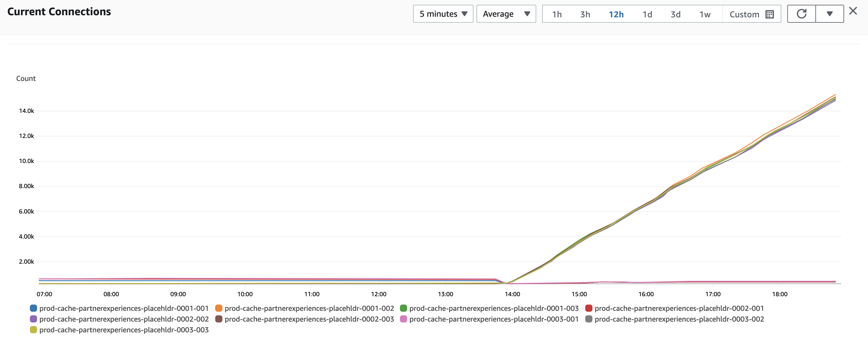Toggle green swatch for placehldr-0001-003 series
This screenshot has height=338, width=868.
[x=403, y=308]
